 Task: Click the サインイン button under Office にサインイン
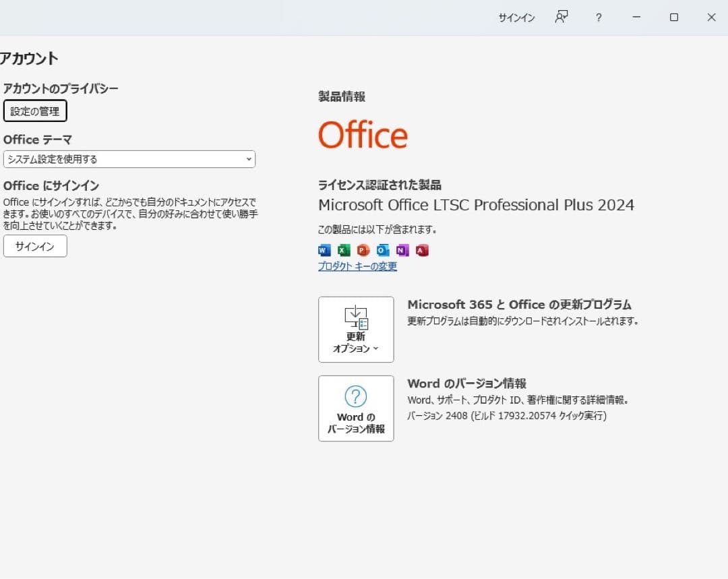pyautogui.click(x=34, y=247)
